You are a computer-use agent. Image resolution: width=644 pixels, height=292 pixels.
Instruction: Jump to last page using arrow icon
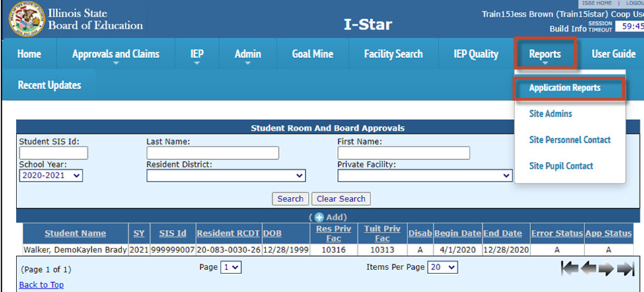coord(626,269)
